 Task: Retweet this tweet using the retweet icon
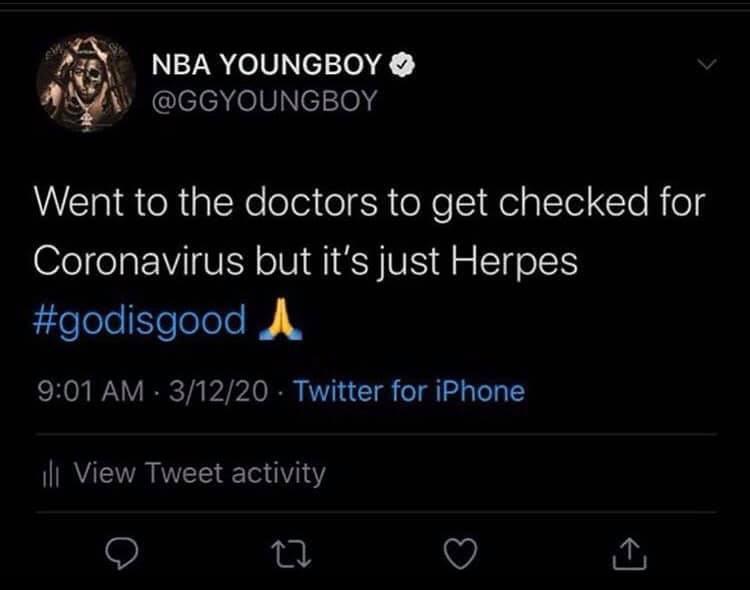(x=291, y=554)
